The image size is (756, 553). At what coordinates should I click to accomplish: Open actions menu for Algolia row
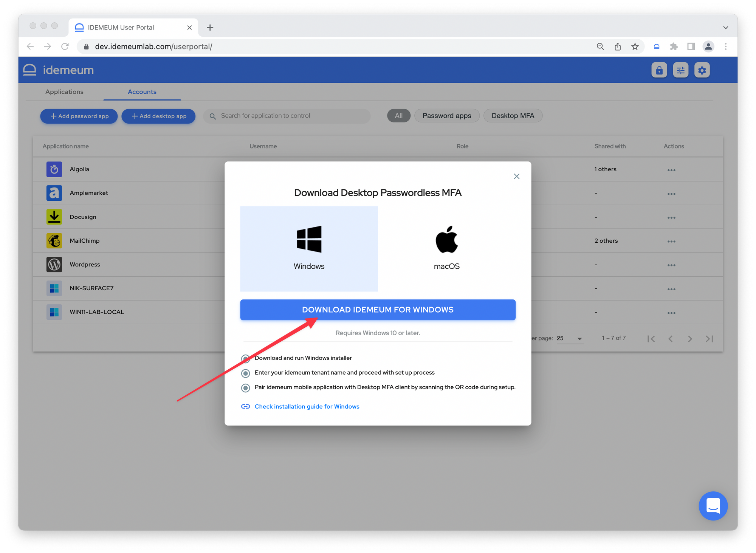click(671, 170)
